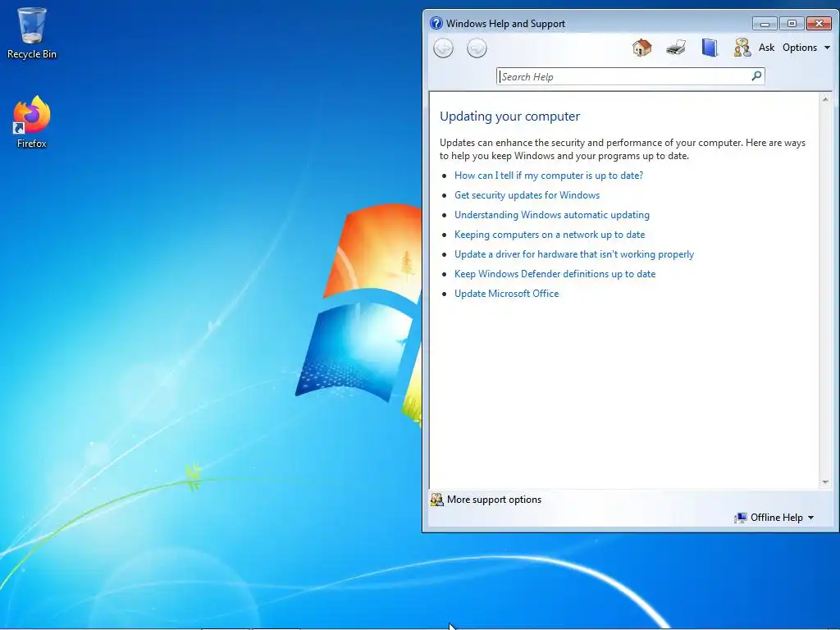The width and height of the screenshot is (840, 630).
Task: Open 'How can I tell if my computer is up to date?'
Action: point(549,176)
